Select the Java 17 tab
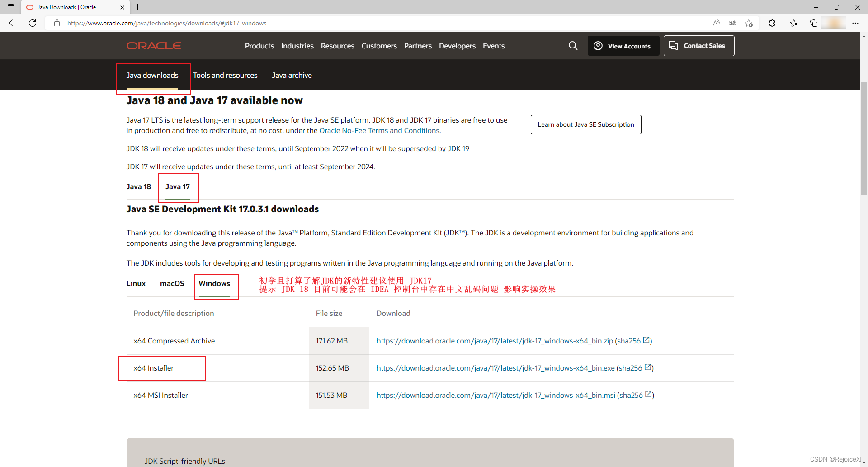Image resolution: width=868 pixels, height=467 pixels. (x=178, y=186)
